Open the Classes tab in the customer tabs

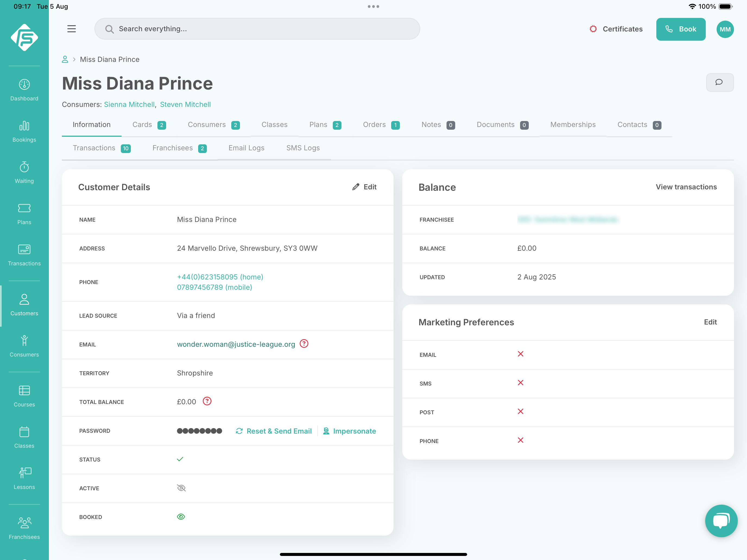pos(274,125)
